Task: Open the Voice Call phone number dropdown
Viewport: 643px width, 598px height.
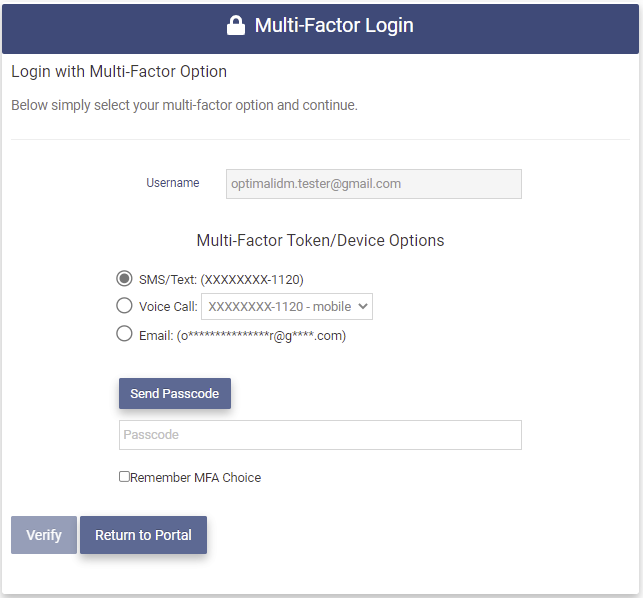Action: (287, 307)
